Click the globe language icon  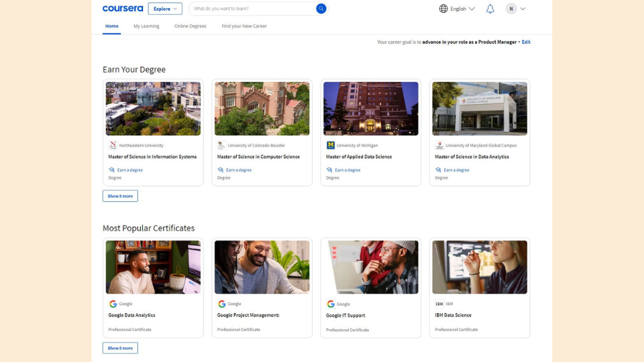coord(443,9)
